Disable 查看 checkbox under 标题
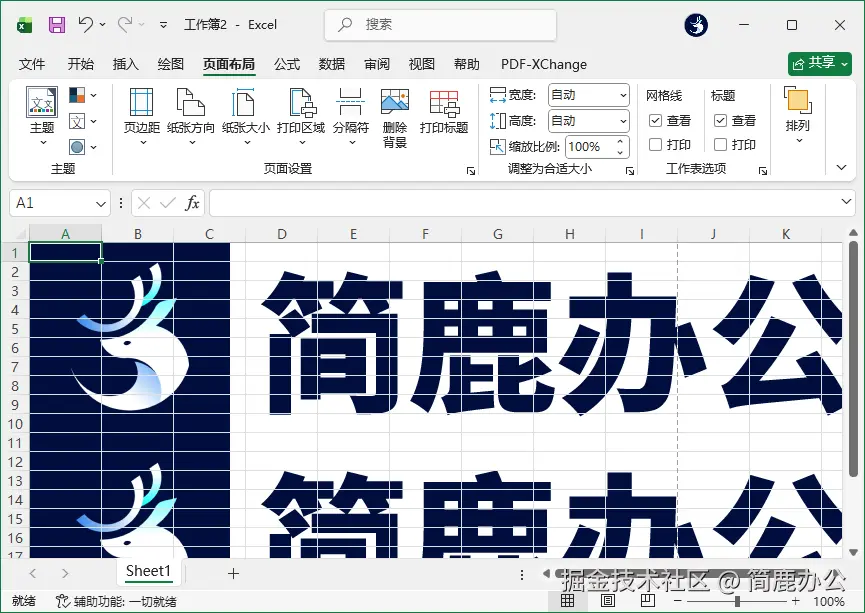Viewport: 865px width, 613px height. pyautogui.click(x=722, y=121)
